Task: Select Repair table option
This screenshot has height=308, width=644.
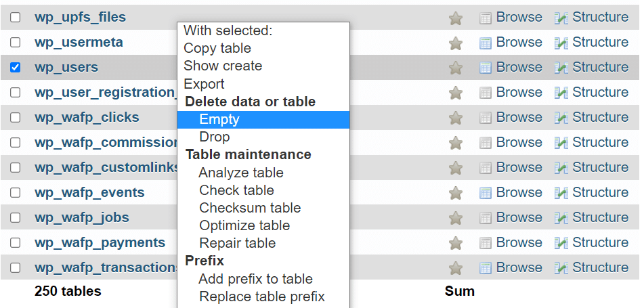Action: coord(238,243)
